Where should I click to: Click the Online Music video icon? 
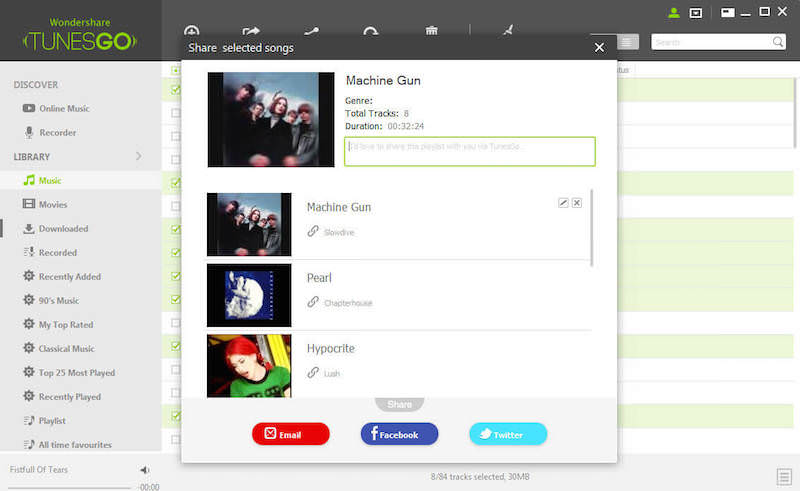point(29,108)
